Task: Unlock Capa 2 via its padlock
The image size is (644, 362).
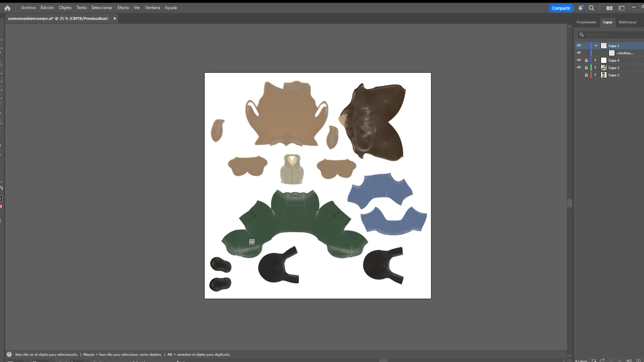Action: tap(586, 75)
